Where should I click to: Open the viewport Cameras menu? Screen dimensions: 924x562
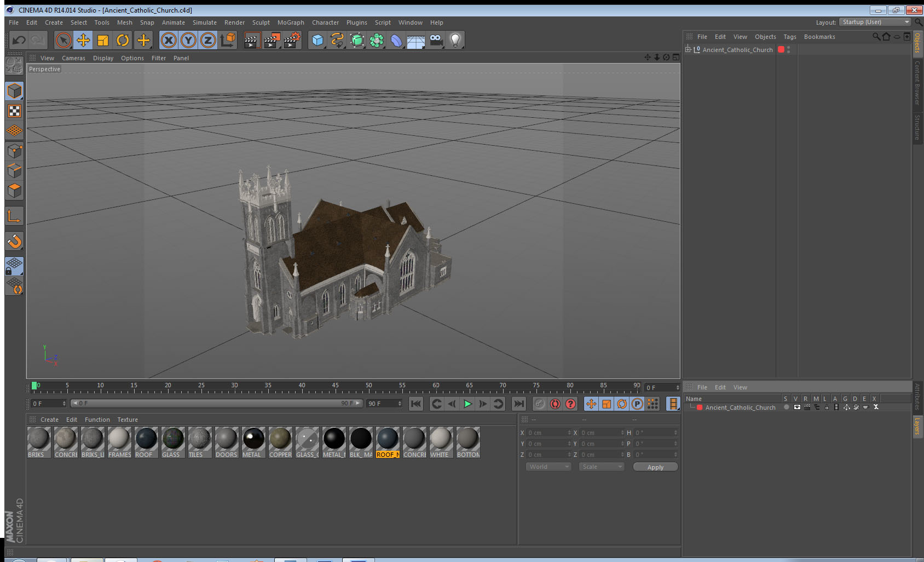pos(73,58)
